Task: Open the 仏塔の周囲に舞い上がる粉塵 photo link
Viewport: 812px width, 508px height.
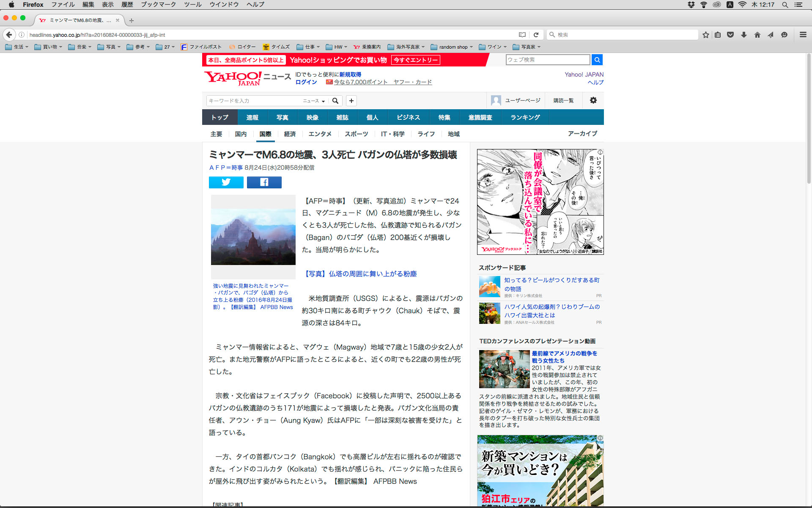Action: tap(361, 274)
